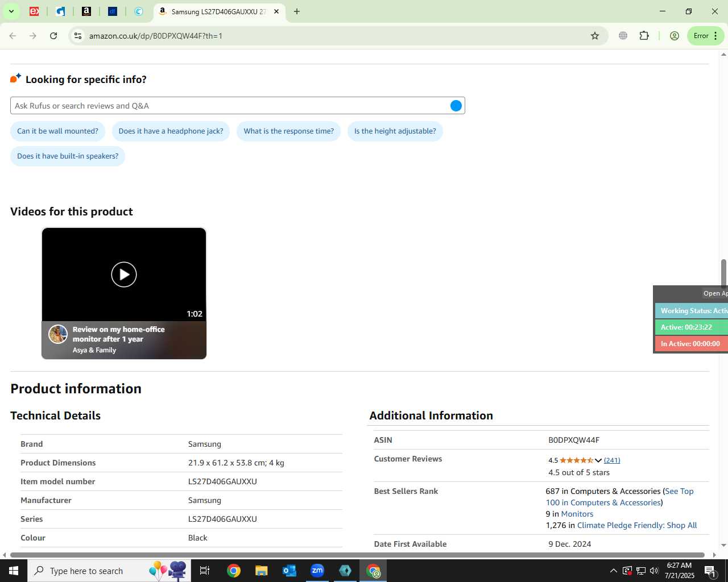
Task: Open the notification center icon
Action: tap(710, 571)
